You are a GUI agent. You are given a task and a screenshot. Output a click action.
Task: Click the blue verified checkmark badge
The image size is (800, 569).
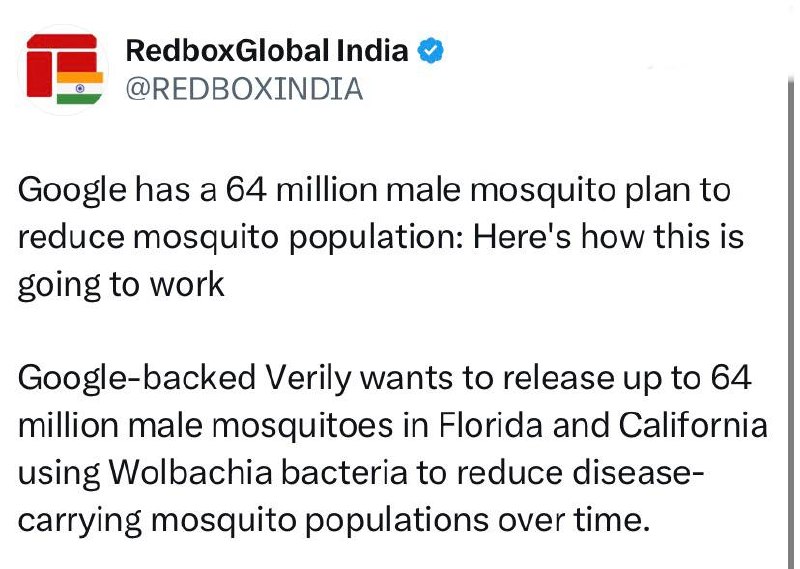click(x=431, y=51)
